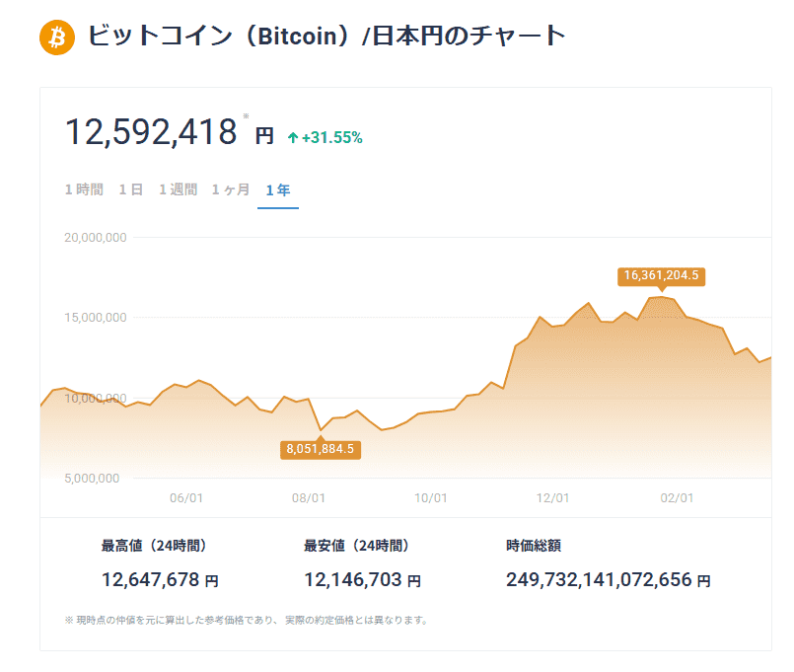
Task: Click the 最安値（24時間） label
Action: click(x=356, y=545)
